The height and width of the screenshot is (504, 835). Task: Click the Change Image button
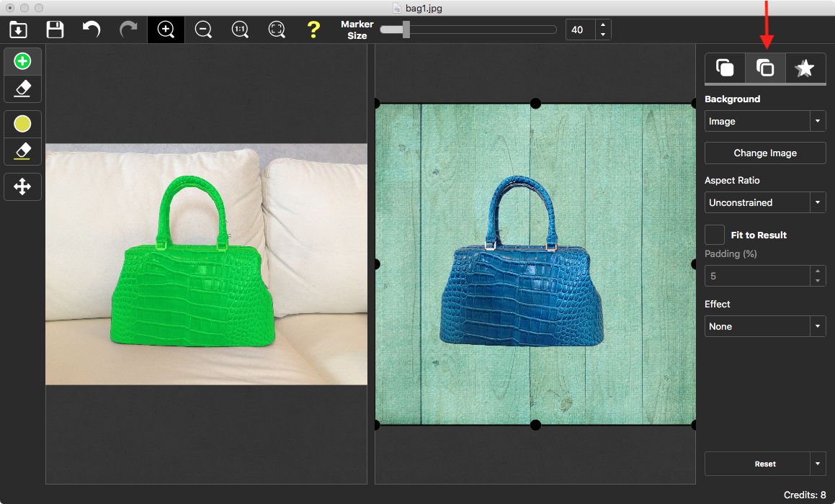pyautogui.click(x=765, y=153)
